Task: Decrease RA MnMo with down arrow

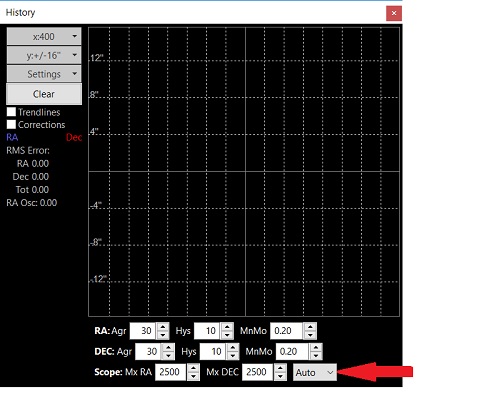Action: [x=310, y=335]
